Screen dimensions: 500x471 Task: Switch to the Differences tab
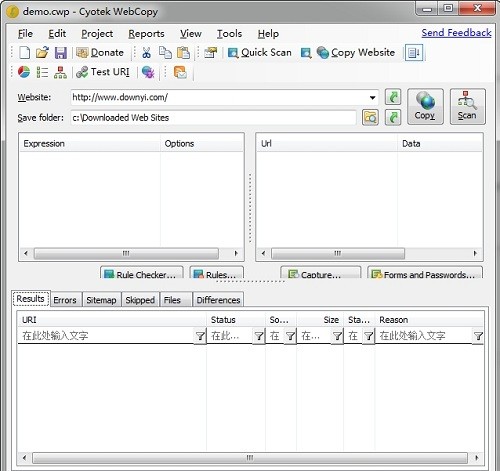pos(218,300)
